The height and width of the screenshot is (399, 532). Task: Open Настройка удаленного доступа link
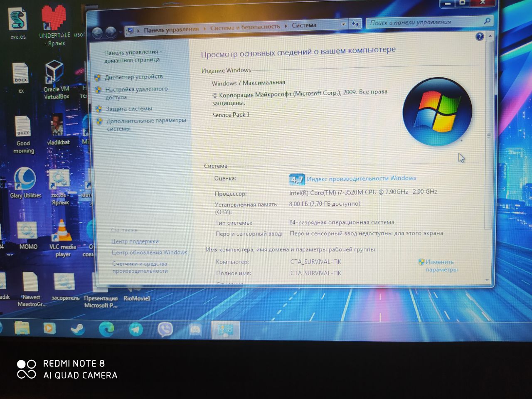pyautogui.click(x=136, y=93)
